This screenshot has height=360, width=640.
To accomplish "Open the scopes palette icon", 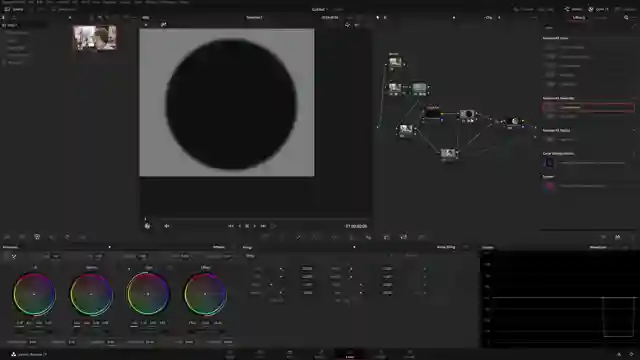I will coord(618,237).
